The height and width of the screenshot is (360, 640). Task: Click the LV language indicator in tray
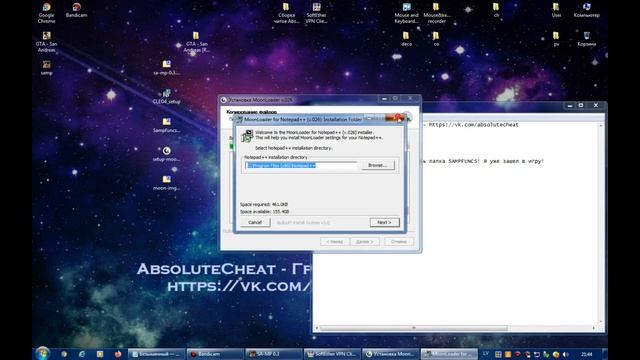[x=486, y=353]
